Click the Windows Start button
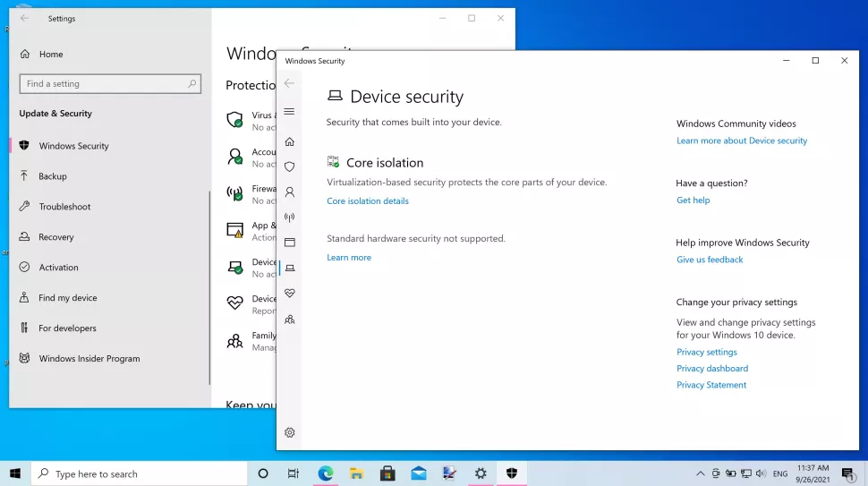The height and width of the screenshot is (486, 868). point(15,473)
